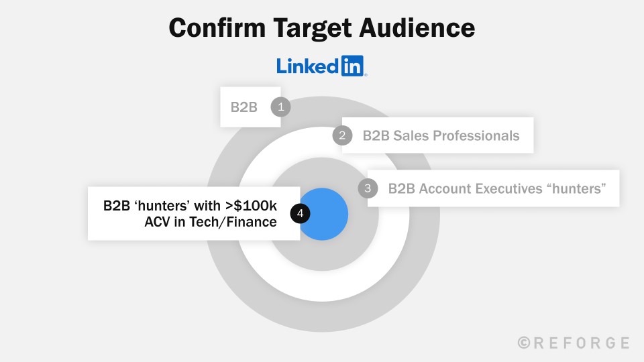The image size is (644, 362).
Task: Click the outermost gray target ring
Action: click(322, 317)
